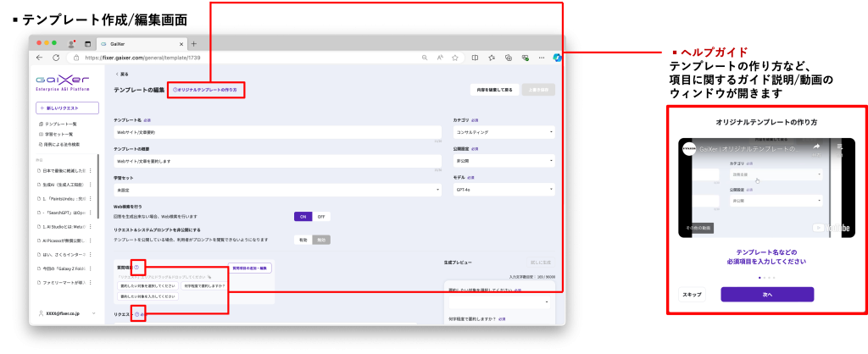Open the カテゴリ dropdown showing コンサルティング
868x354 pixels.
click(x=504, y=132)
